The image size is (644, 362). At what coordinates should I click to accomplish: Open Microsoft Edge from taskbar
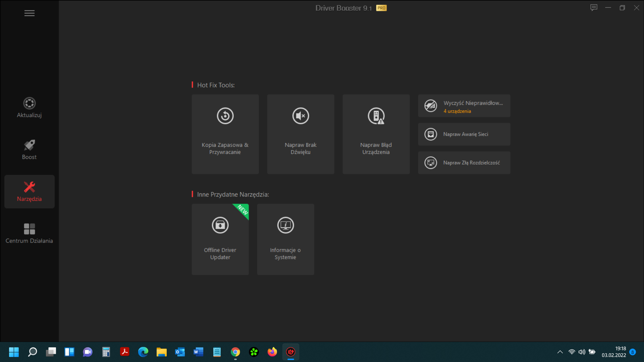(x=143, y=352)
